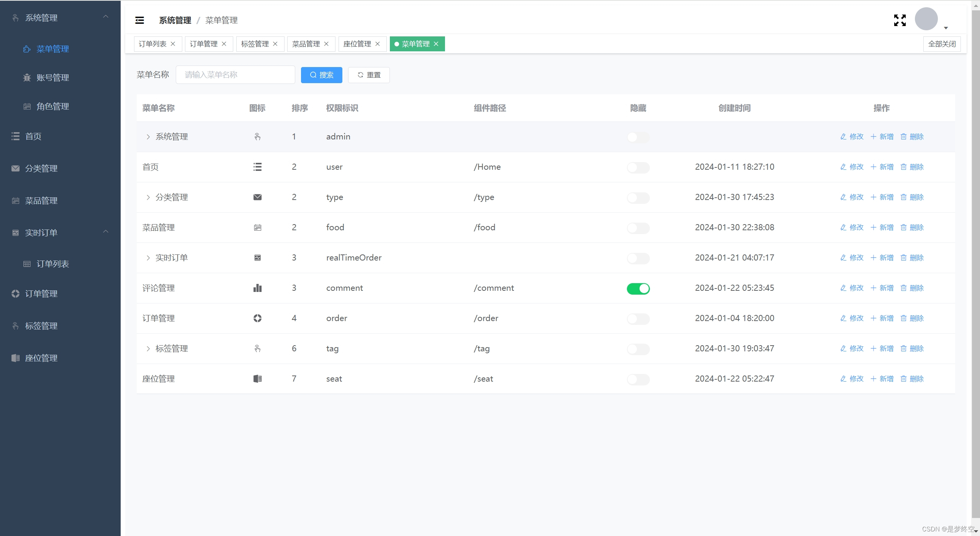Expand the 实时订单 table row
980x536 pixels.
pyautogui.click(x=148, y=258)
